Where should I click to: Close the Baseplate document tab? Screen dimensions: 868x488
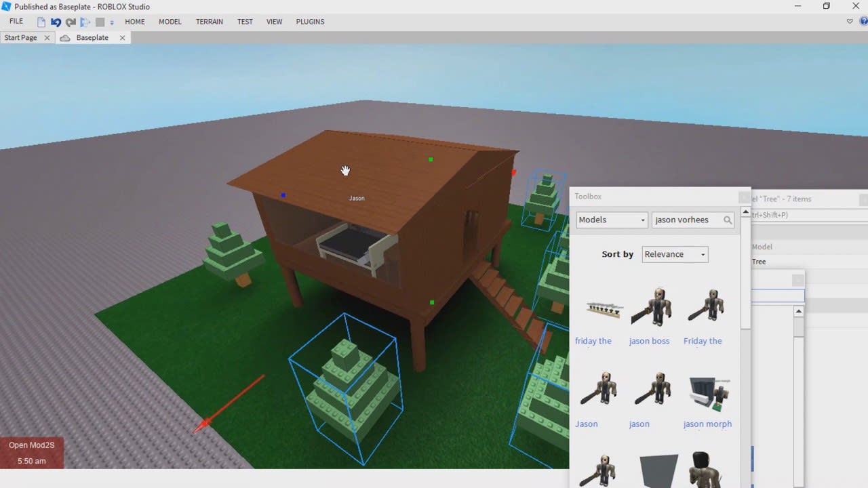(x=122, y=38)
